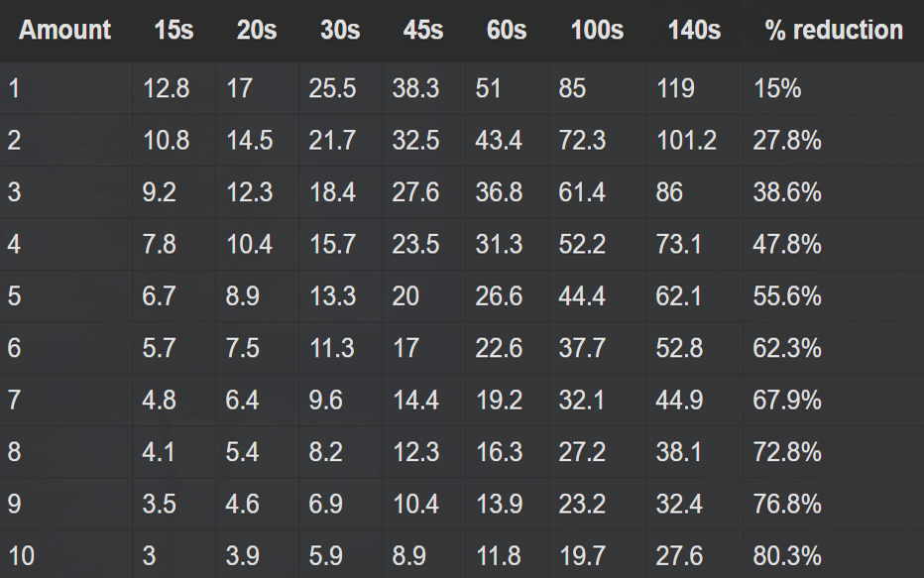Select the 15% reduction cell
The image size is (924, 578).
click(x=776, y=89)
